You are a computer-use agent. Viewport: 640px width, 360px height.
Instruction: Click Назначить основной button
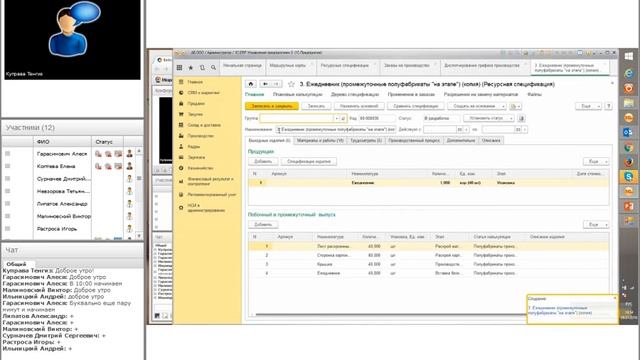click(359, 106)
